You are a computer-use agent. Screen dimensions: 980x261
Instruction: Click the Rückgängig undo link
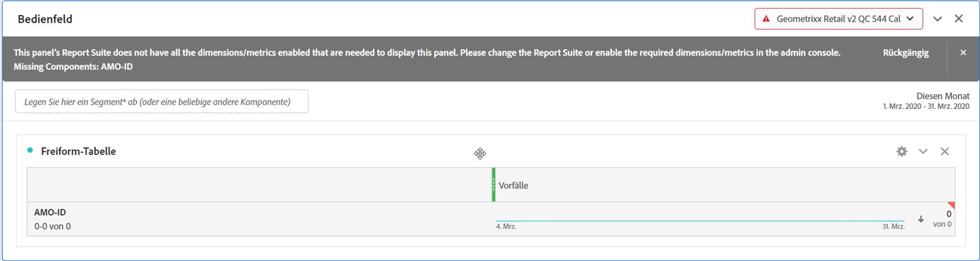click(906, 53)
